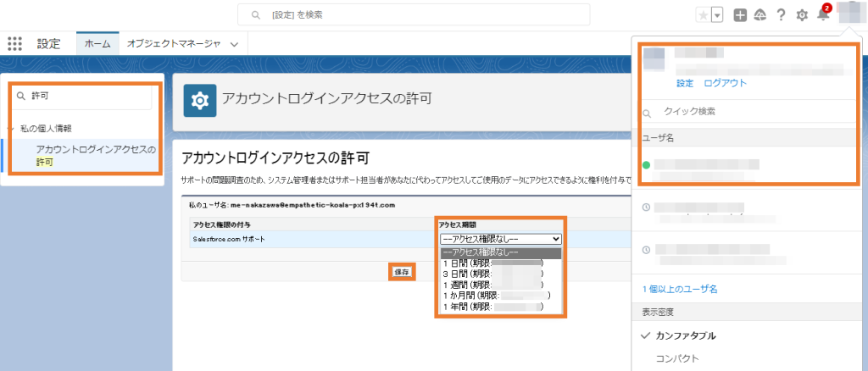This screenshot has height=371, width=868.
Task: Open the notifications bell icon
Action: (x=823, y=15)
